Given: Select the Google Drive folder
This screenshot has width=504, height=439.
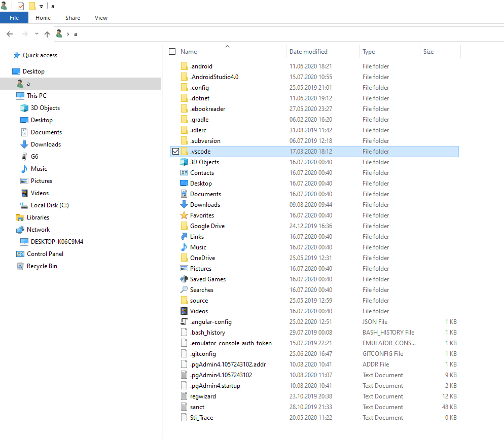Looking at the screenshot, I should coord(207,226).
